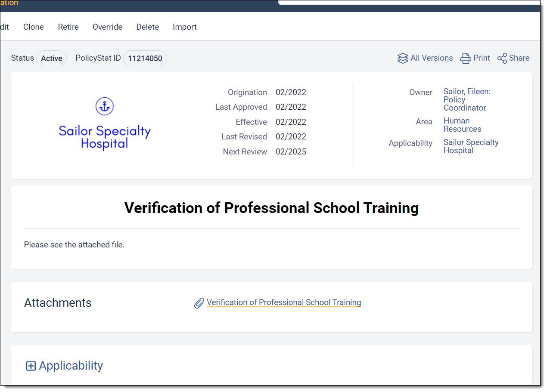Choose Override in the action bar
The width and height of the screenshot is (547, 392).
(108, 27)
